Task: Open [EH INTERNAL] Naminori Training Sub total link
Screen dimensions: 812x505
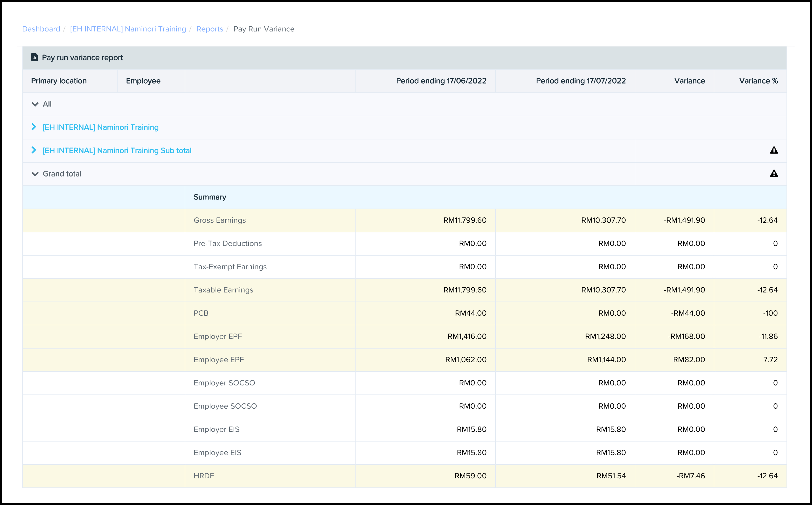Action: tap(117, 151)
